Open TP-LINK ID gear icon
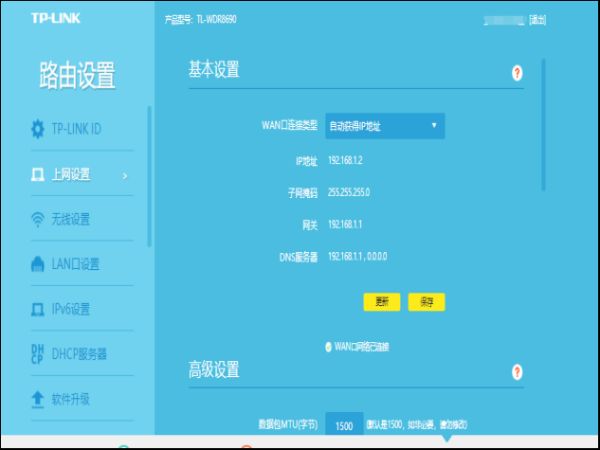600x450 pixels. tap(38, 129)
